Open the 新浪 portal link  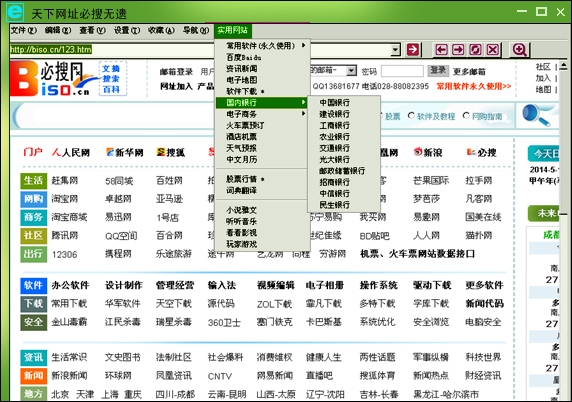pos(428,152)
